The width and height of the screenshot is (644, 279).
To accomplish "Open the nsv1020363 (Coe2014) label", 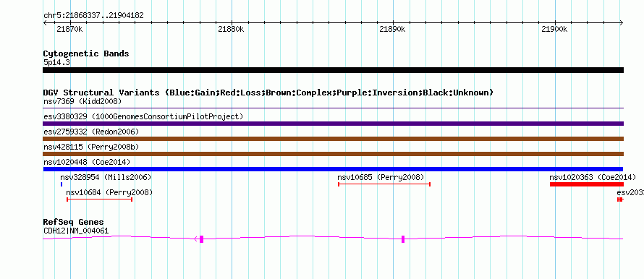I will pyautogui.click(x=593, y=177).
